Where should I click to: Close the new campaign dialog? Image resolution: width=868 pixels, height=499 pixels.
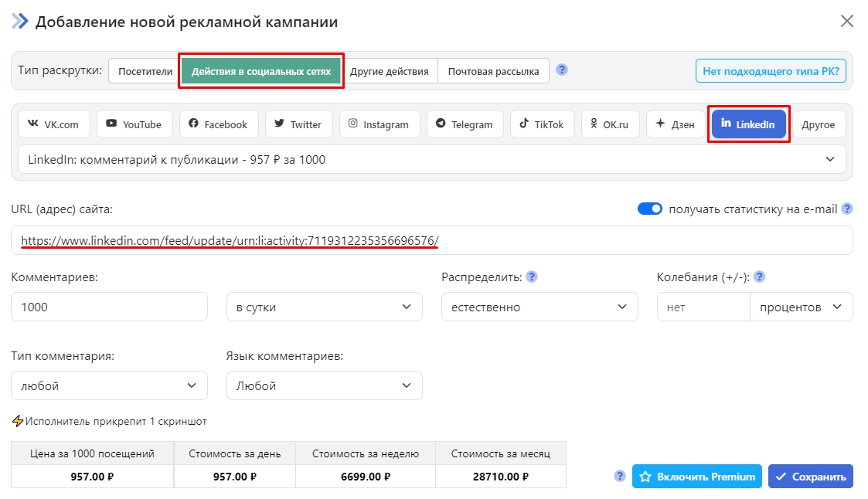tap(847, 21)
